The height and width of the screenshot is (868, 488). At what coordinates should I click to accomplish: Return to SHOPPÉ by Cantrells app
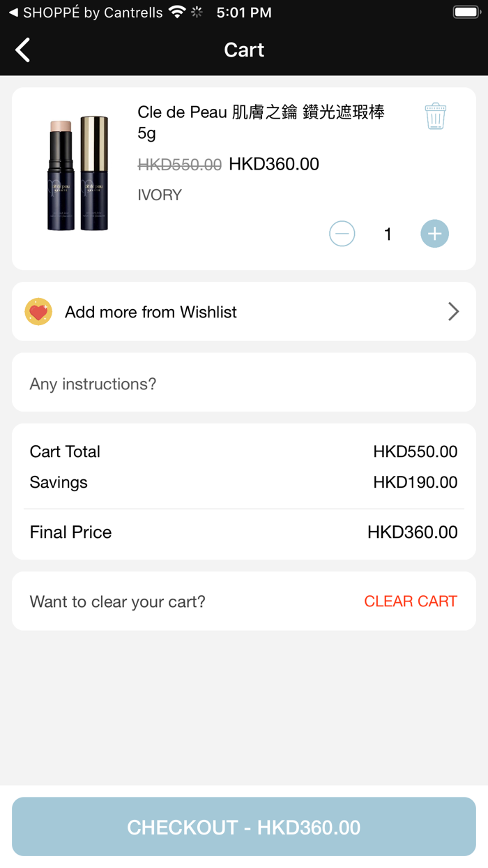coord(85,13)
